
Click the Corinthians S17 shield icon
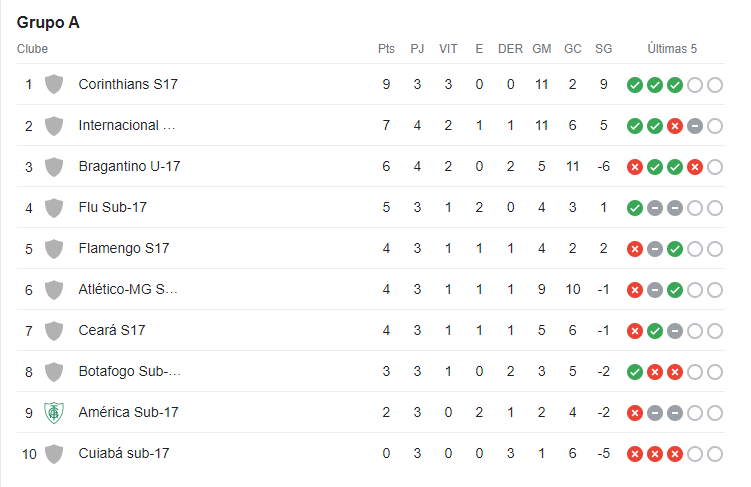pos(54,84)
